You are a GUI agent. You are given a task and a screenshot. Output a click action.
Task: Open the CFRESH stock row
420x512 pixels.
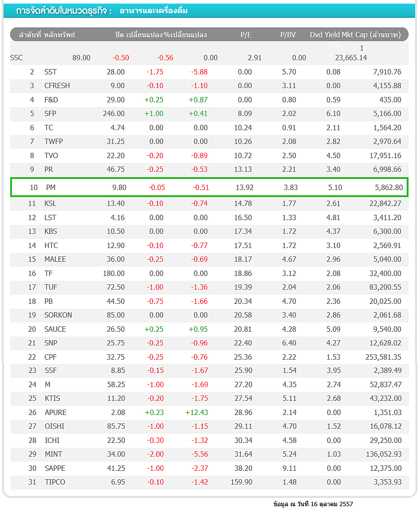[57, 85]
